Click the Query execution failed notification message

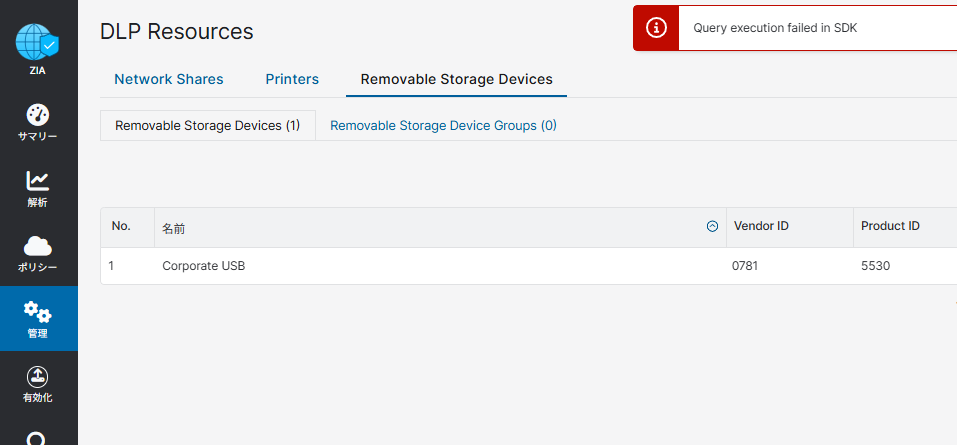click(x=775, y=27)
